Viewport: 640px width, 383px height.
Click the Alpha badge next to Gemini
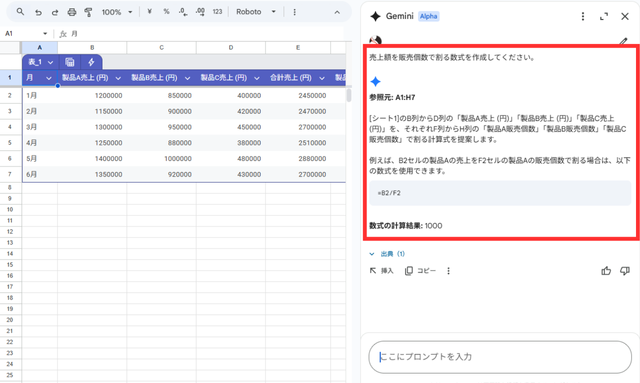429,16
